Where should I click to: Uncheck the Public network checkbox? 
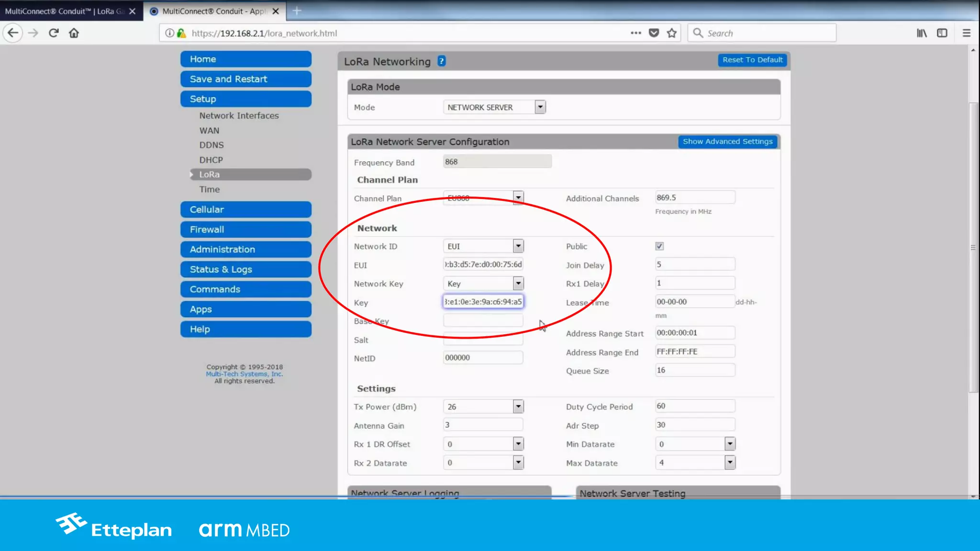(659, 246)
